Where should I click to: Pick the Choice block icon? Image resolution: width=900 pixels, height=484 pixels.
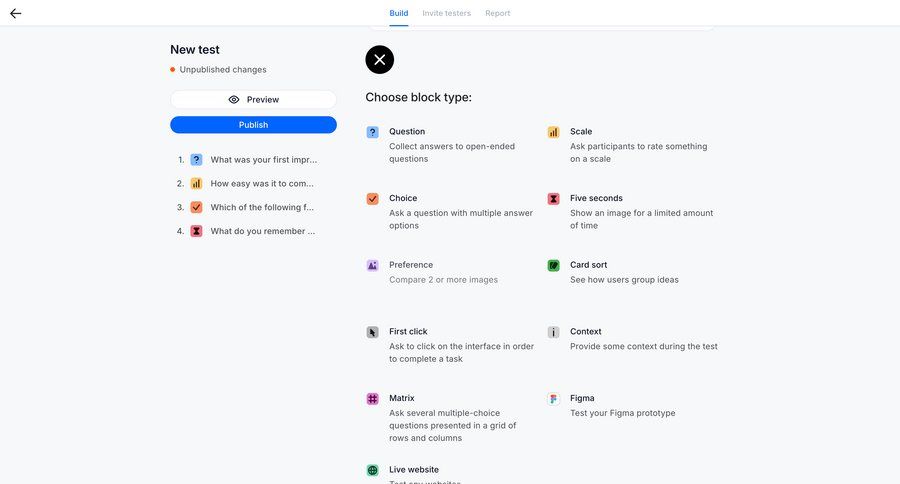372,199
